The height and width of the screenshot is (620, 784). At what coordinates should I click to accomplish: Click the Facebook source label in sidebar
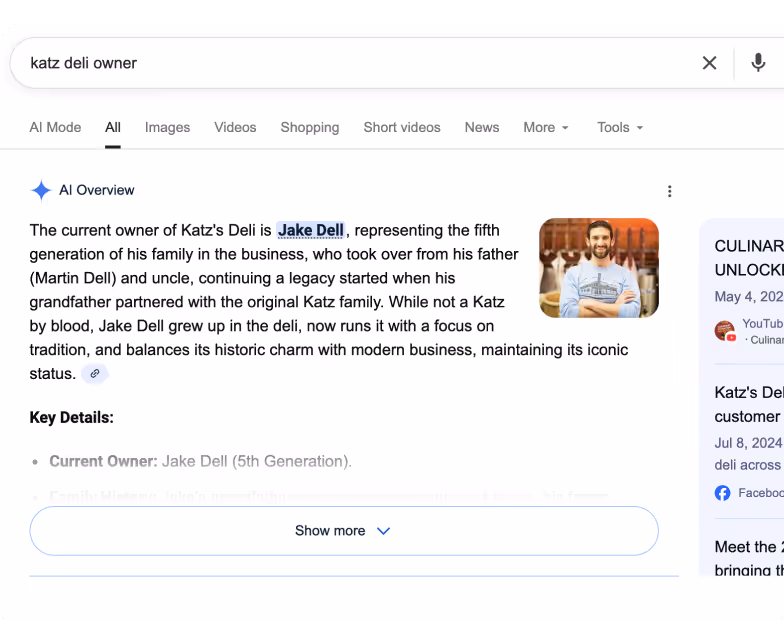pyautogui.click(x=761, y=493)
